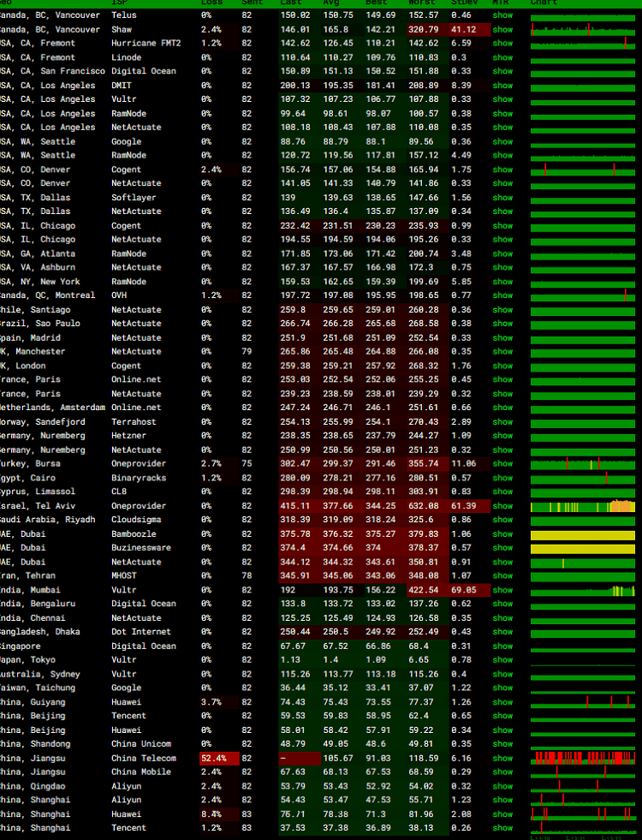Image resolution: width=642 pixels, height=840 pixels.
Task: Select sent count 75 in Bursa row
Action: click(247, 463)
